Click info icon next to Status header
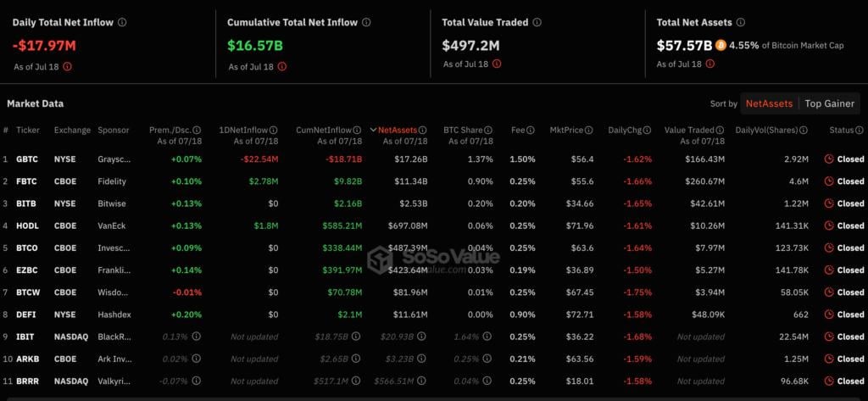 860,131
